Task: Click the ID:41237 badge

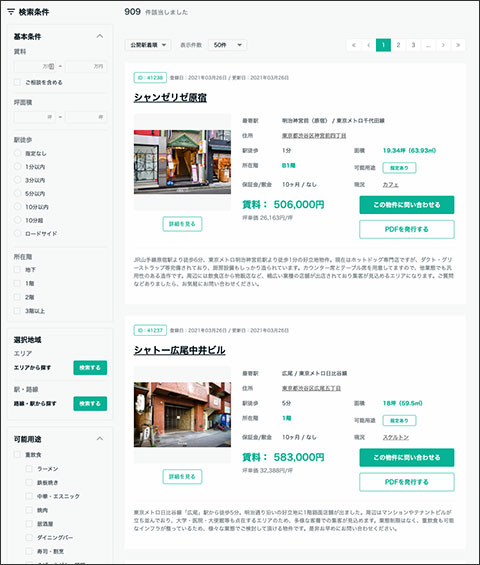Action: pos(150,330)
